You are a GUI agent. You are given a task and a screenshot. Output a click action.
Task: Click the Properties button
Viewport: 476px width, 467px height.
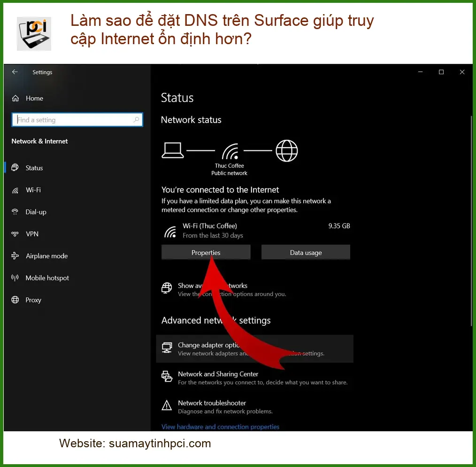click(x=206, y=252)
